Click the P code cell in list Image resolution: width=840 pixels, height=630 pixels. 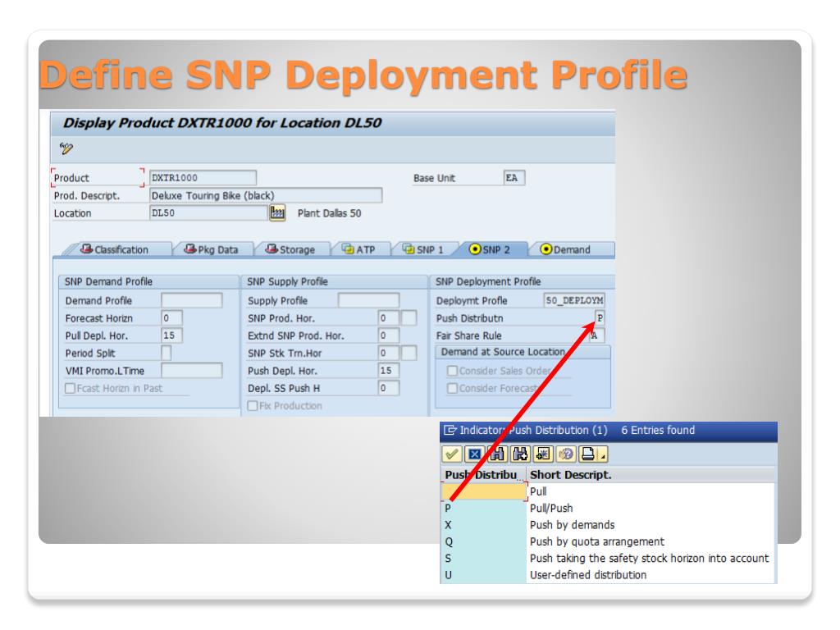pos(484,509)
